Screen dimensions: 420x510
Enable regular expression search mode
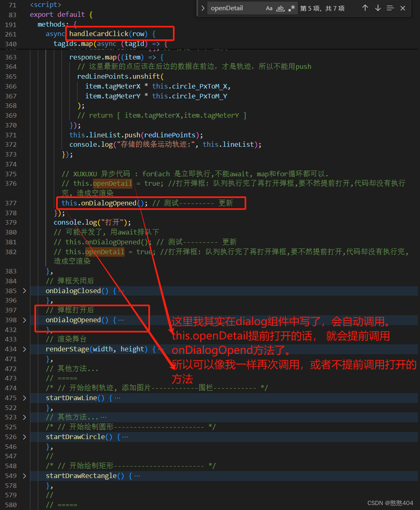click(x=291, y=8)
